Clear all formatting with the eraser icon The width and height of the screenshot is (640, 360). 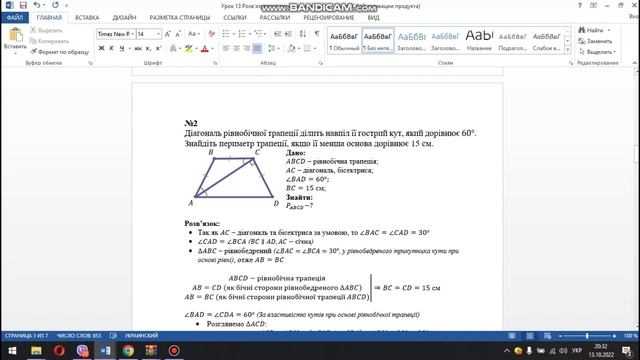point(211,34)
